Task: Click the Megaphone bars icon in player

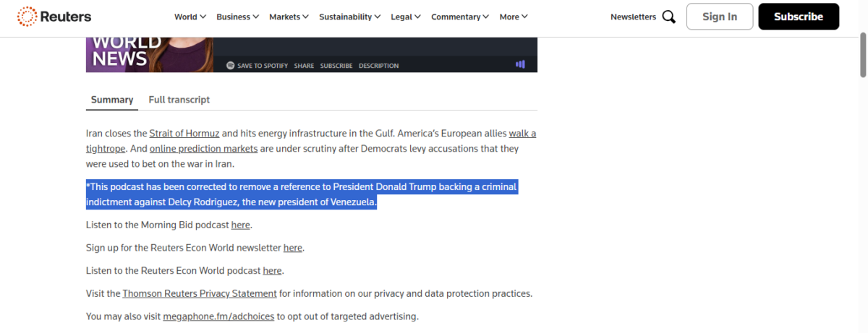Action: point(520,64)
